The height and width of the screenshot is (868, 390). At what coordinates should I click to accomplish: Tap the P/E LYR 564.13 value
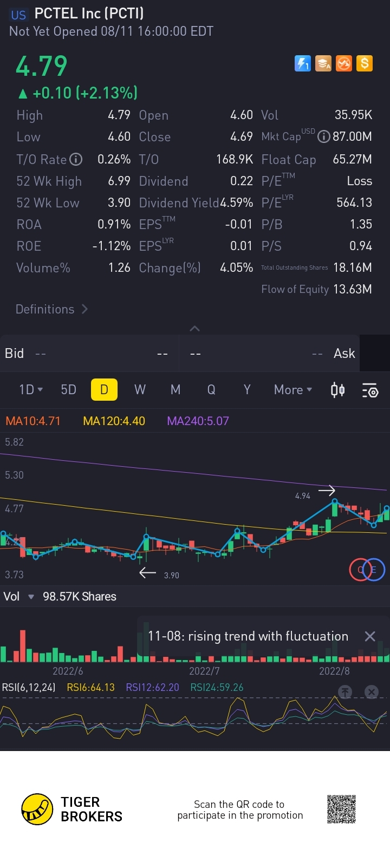click(x=354, y=203)
